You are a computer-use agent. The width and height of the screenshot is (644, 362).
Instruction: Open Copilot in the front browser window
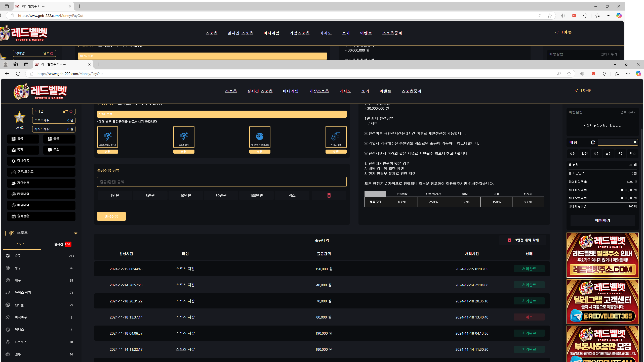638,74
